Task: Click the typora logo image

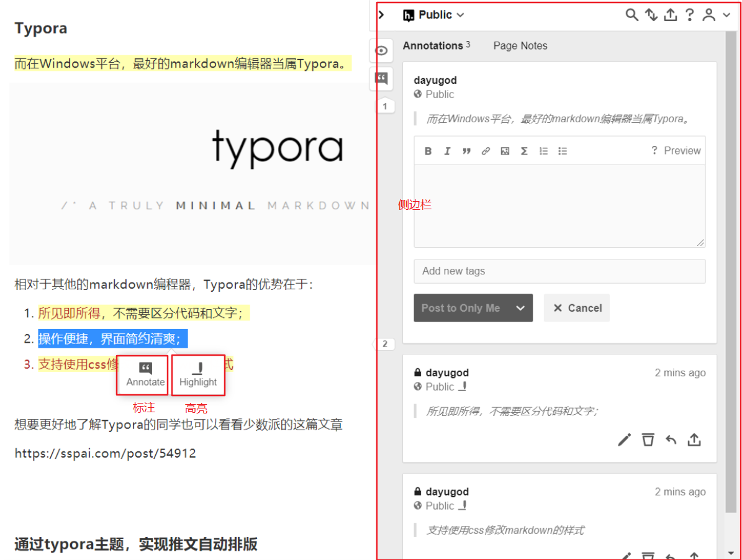Action: 278,148
